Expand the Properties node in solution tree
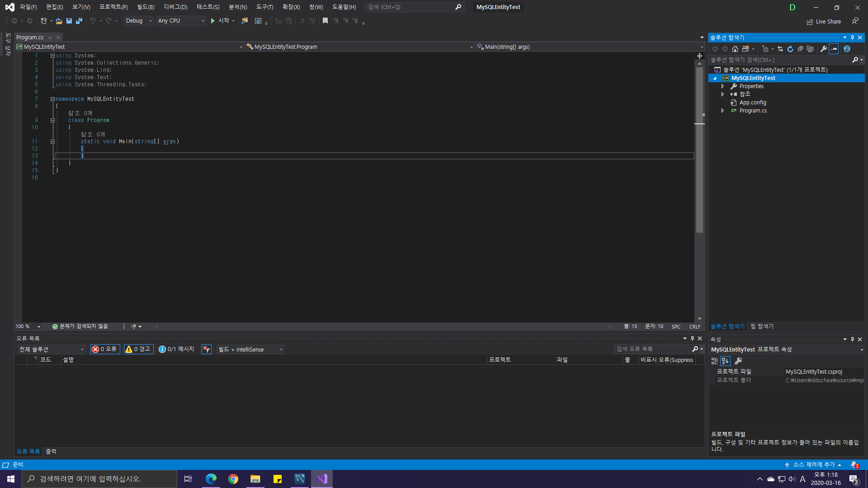Screen dimensions: 868x488 pyautogui.click(x=722, y=86)
